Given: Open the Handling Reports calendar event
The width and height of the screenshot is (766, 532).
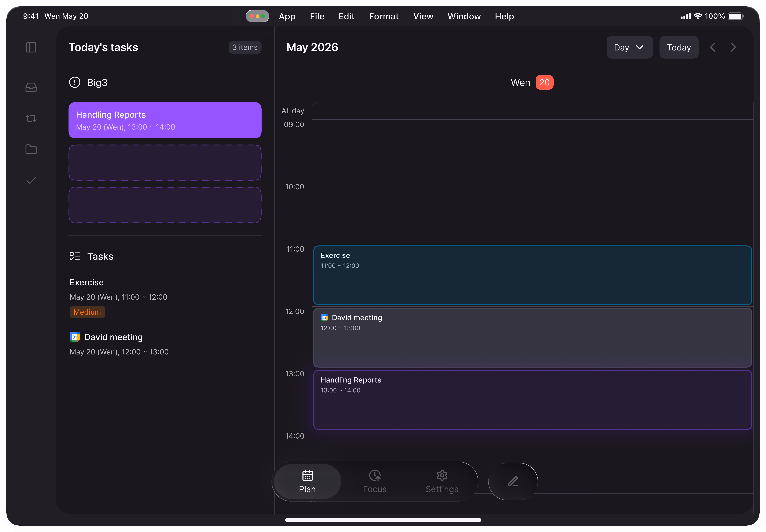Looking at the screenshot, I should (x=532, y=400).
